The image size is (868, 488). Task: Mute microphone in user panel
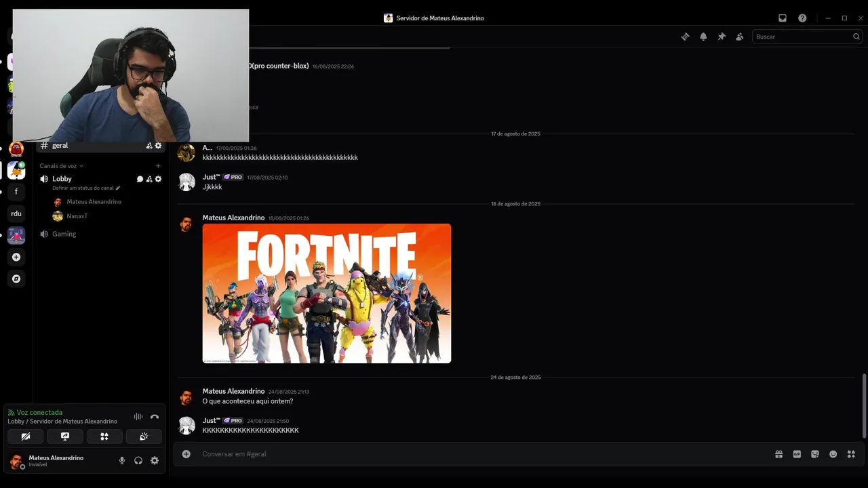click(x=122, y=461)
